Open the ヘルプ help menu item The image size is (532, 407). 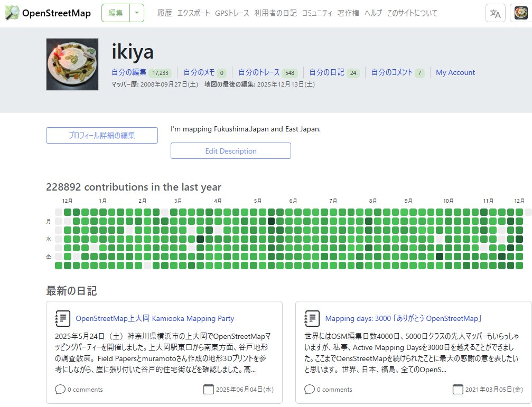(x=373, y=13)
